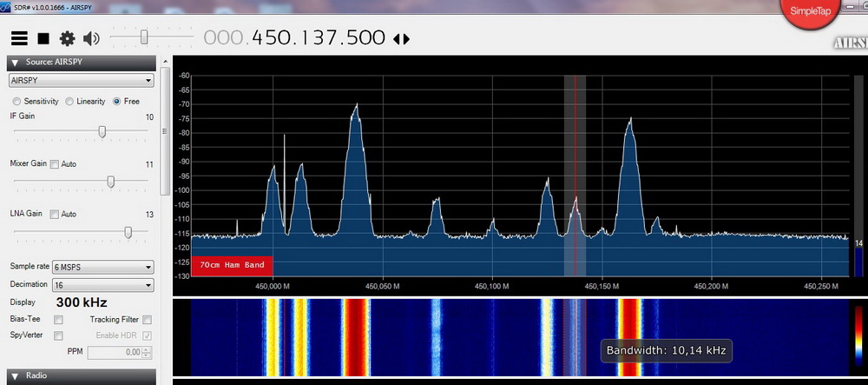
Task: Click the SDR# app icon in the title bar
Action: pos(7,7)
